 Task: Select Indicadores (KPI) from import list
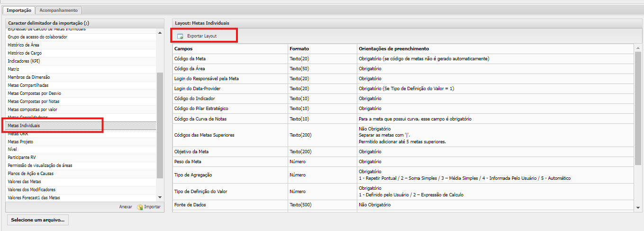(x=24, y=61)
